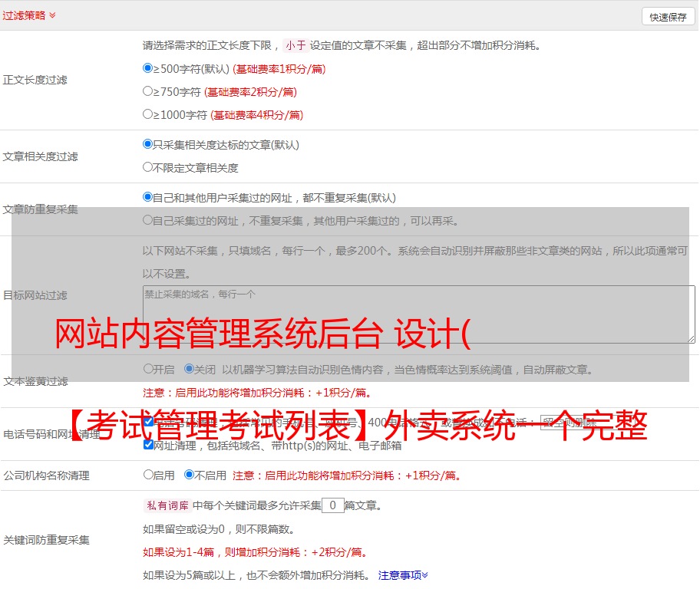The height and width of the screenshot is (589, 700).
Task: Toggle the 电话号码清理 checkbox
Action: click(x=148, y=422)
